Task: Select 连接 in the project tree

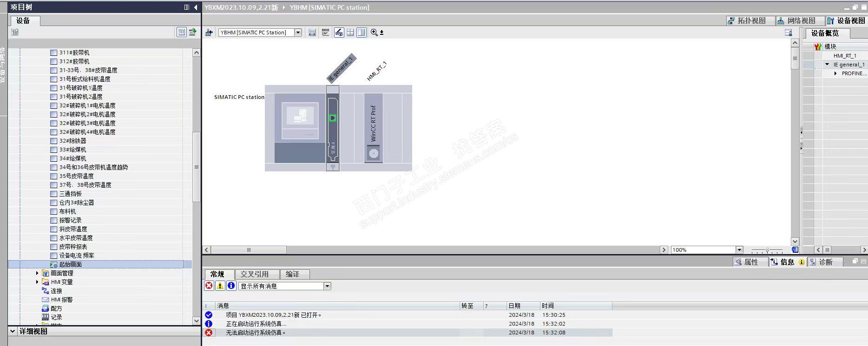Action: (x=56, y=291)
